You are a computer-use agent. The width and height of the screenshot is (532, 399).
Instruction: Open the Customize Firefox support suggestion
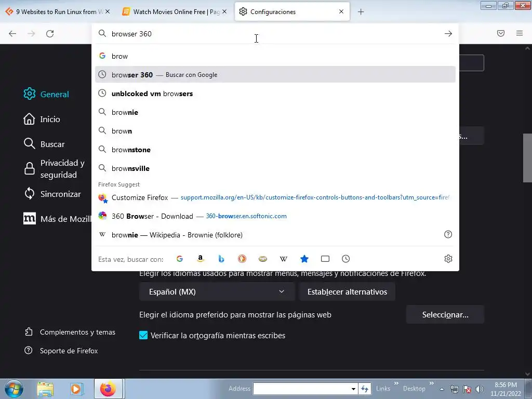(275, 197)
